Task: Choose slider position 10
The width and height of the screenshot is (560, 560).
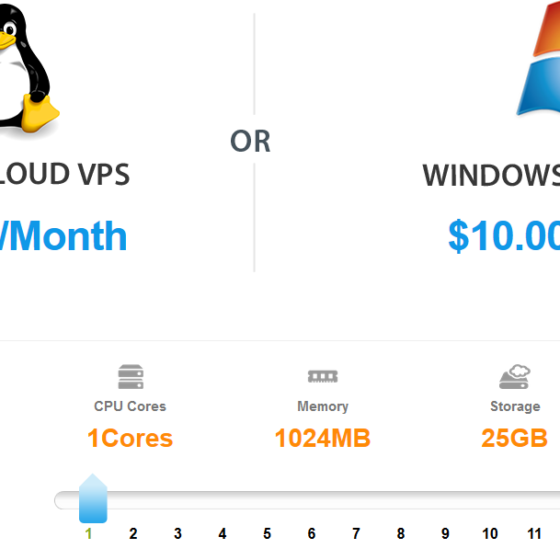Action: click(490, 534)
